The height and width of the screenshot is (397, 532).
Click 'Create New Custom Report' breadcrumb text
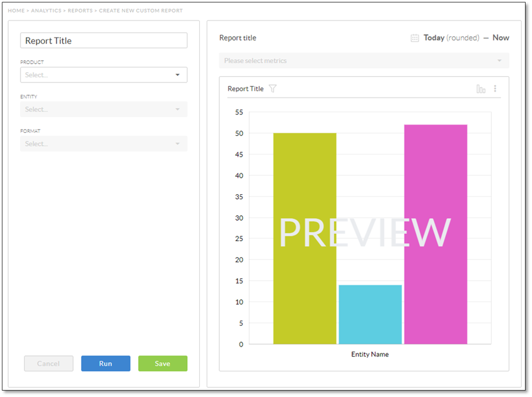point(141,10)
